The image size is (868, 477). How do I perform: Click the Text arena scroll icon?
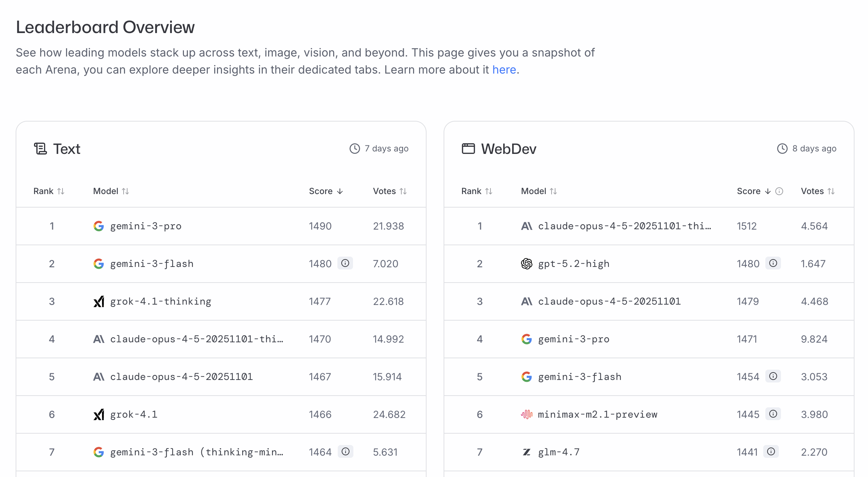click(40, 149)
